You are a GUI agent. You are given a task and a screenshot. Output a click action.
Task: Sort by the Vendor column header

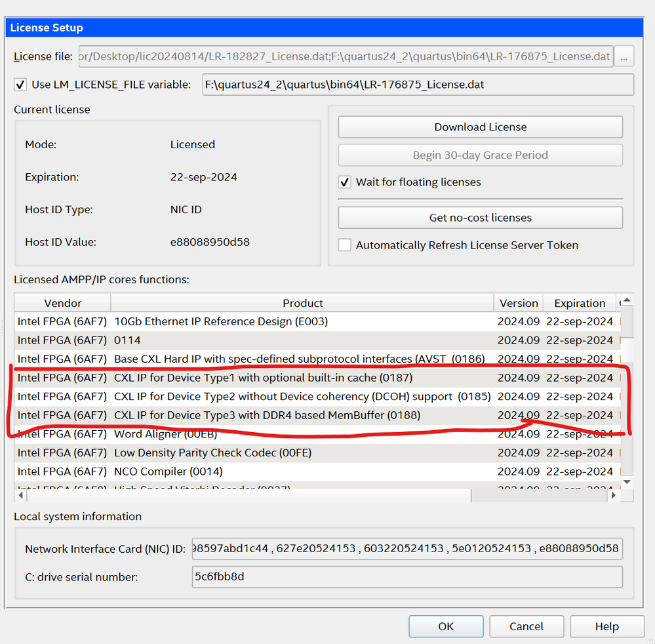(63, 303)
